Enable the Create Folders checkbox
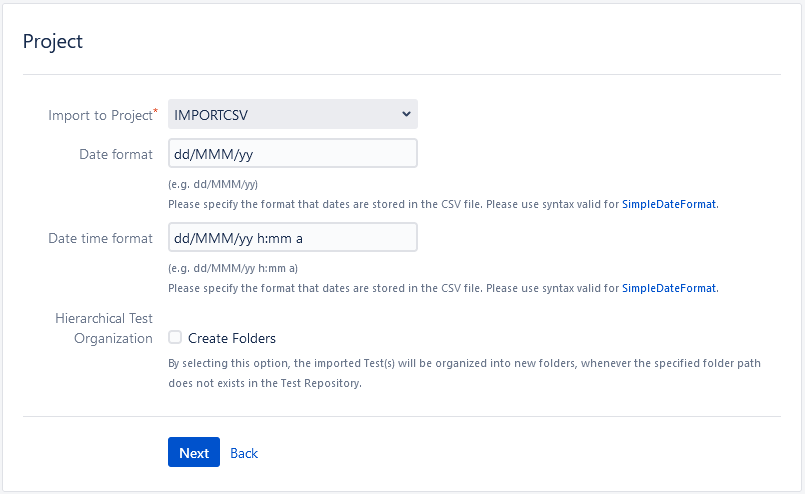Image resolution: width=805 pixels, height=494 pixels. click(x=175, y=337)
